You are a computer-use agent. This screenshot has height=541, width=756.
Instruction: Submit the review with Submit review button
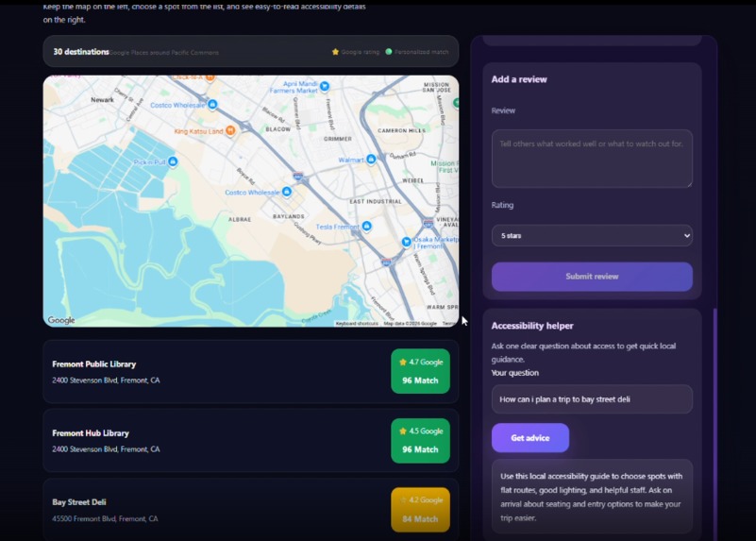tap(592, 277)
